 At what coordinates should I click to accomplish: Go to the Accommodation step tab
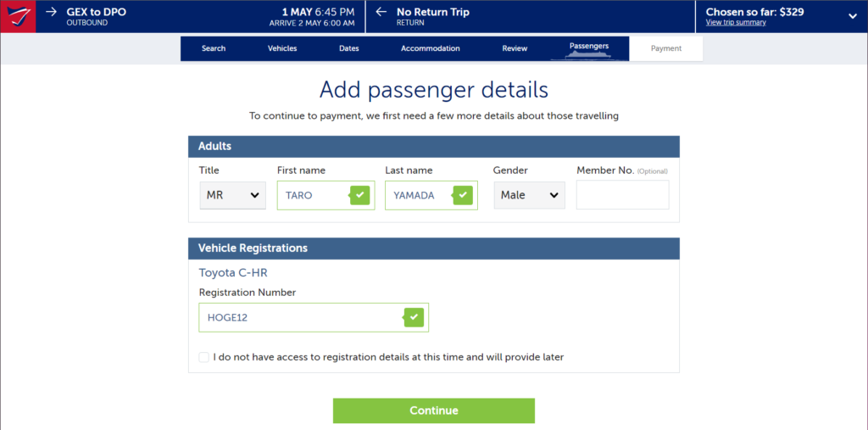(x=430, y=48)
